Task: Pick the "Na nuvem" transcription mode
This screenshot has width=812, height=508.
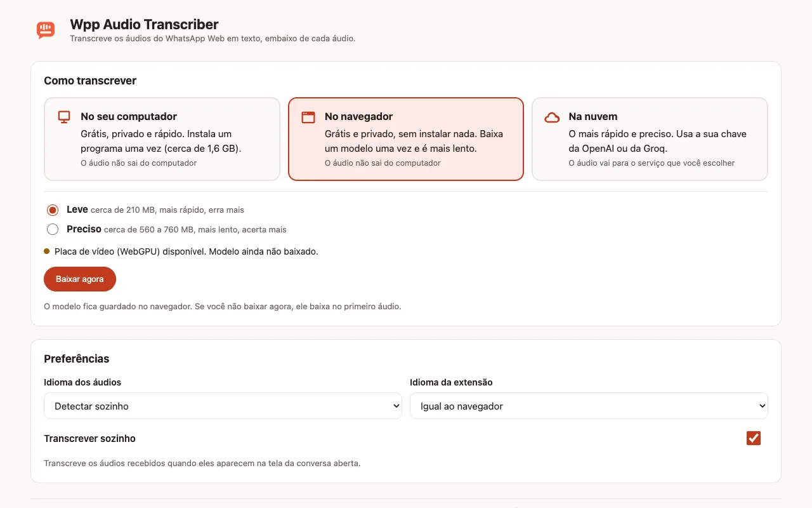Action: pos(650,139)
